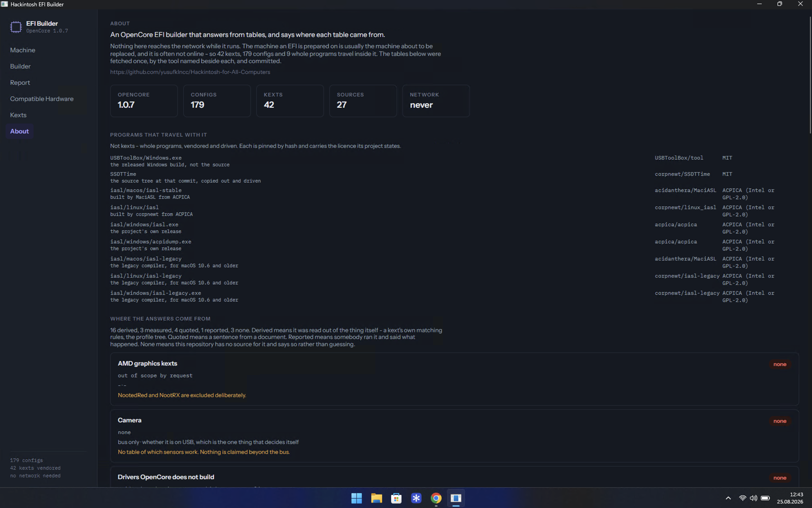The image size is (812, 508).
Task: Select the Kexts 42 stat card
Action: pos(290,101)
